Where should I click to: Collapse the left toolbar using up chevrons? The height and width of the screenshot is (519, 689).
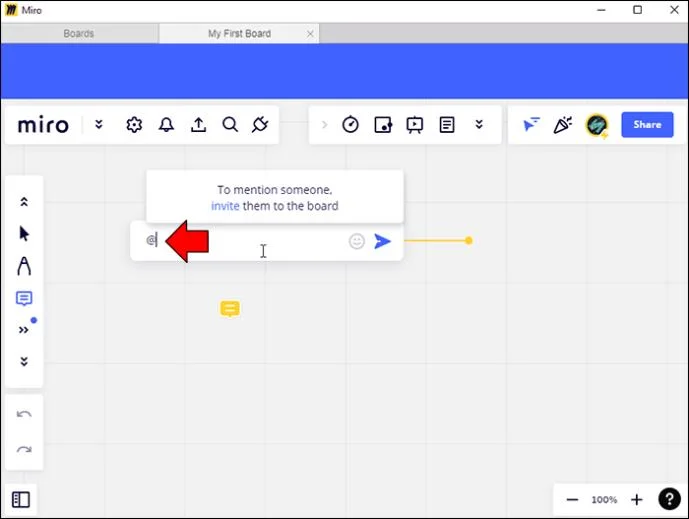tap(24, 202)
